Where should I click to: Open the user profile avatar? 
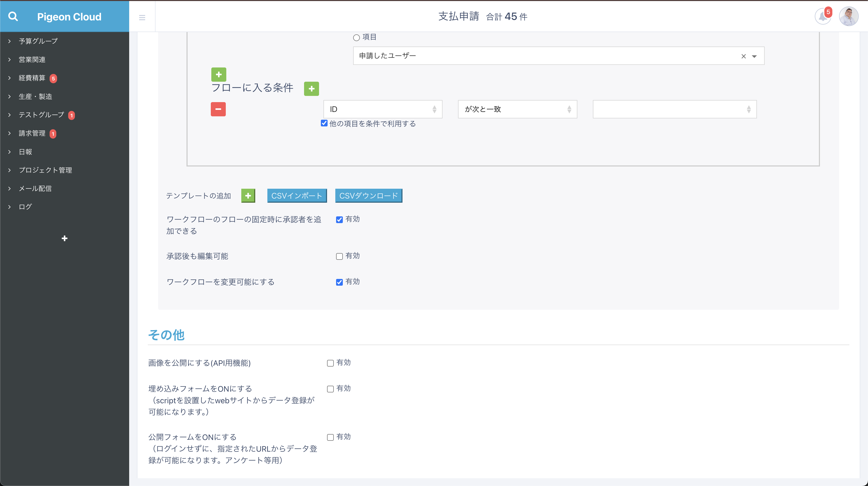848,17
